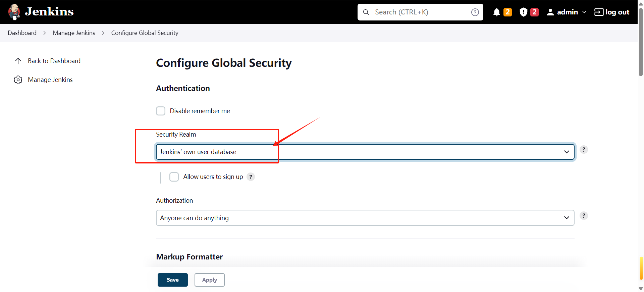644x292 pixels.
Task: Click the log out link
Action: [612, 12]
